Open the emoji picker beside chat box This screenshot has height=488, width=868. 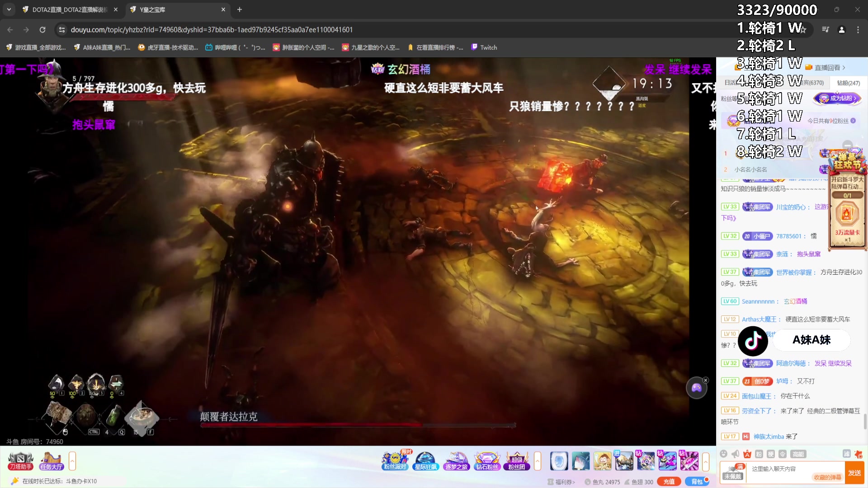(724, 455)
